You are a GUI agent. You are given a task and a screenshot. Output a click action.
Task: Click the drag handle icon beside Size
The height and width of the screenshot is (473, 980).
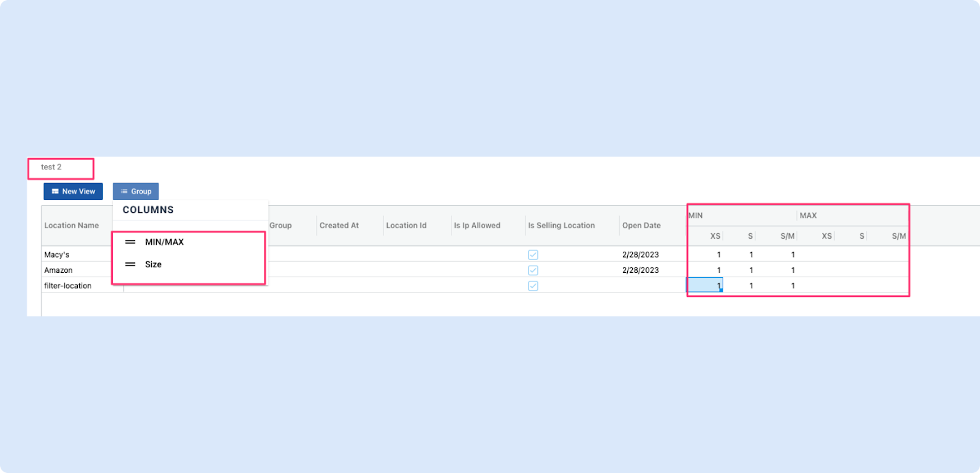coord(130,264)
